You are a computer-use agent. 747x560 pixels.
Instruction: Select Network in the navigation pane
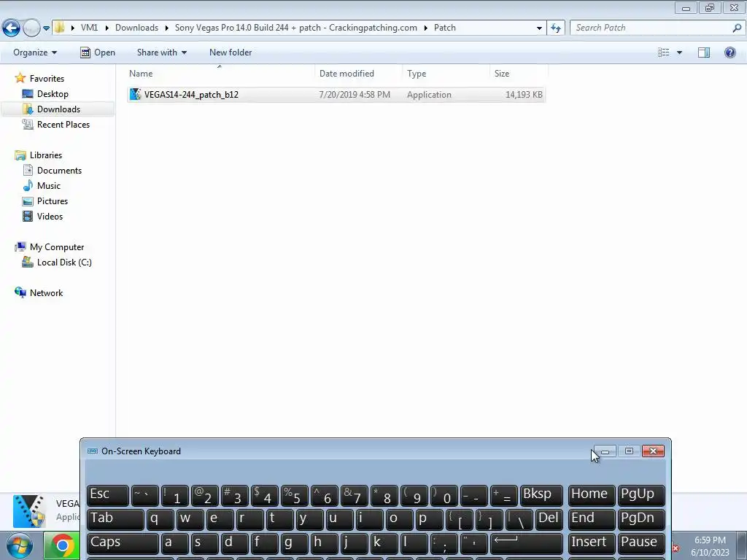(46, 293)
